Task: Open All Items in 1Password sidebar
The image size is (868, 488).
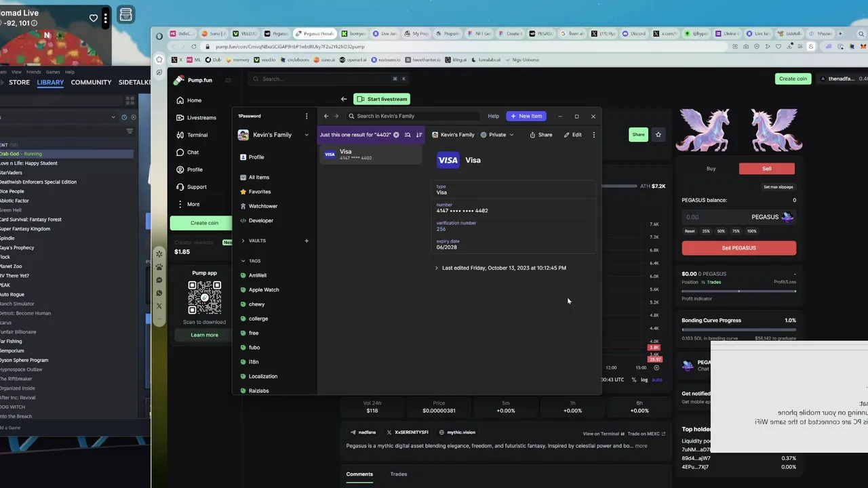Action: (258, 178)
